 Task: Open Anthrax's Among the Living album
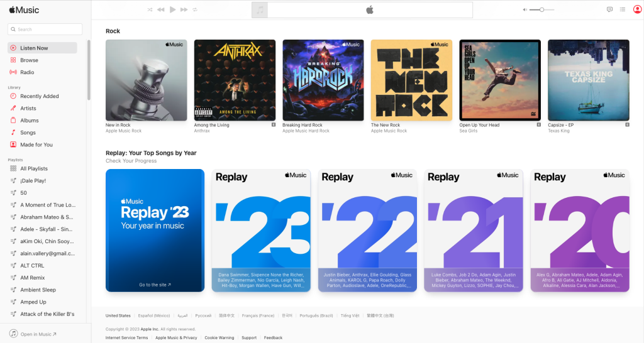(x=235, y=80)
